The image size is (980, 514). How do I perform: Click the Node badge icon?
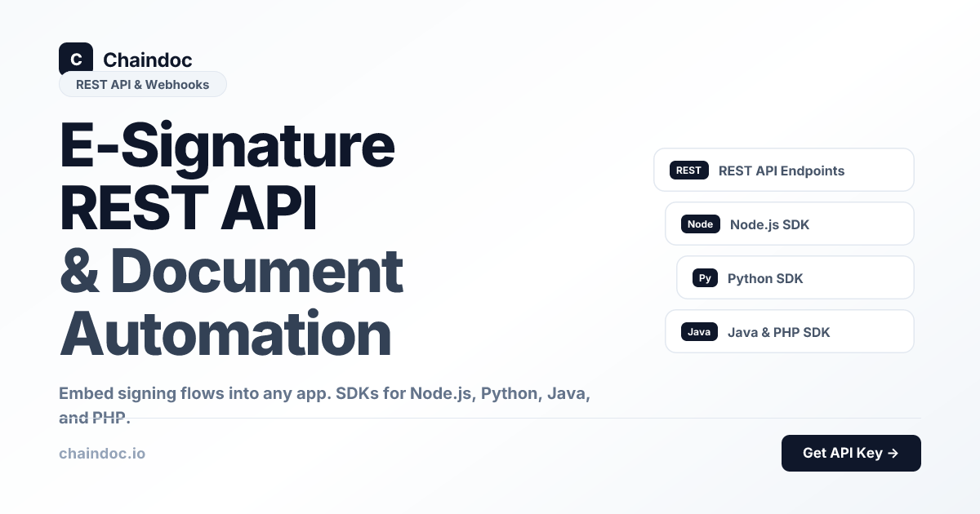[x=701, y=224]
